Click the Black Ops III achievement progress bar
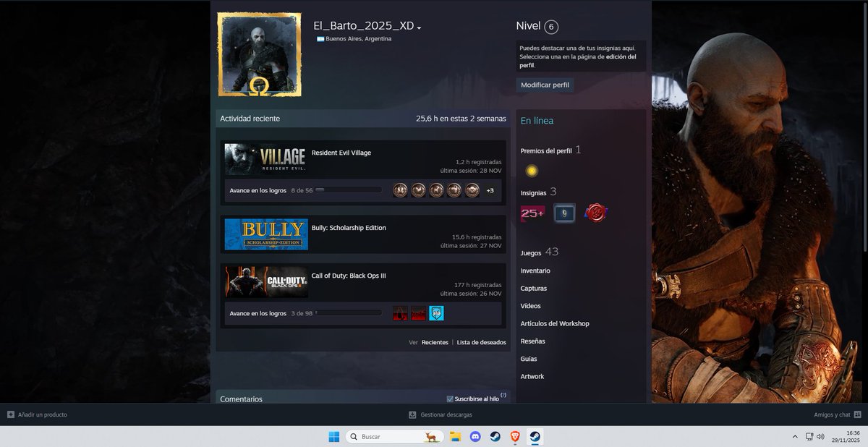 point(349,313)
